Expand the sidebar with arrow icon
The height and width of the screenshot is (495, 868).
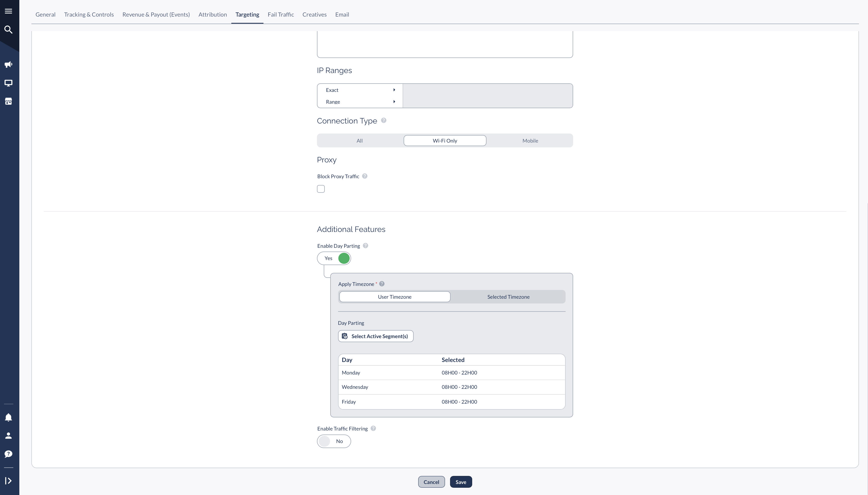[x=9, y=481]
